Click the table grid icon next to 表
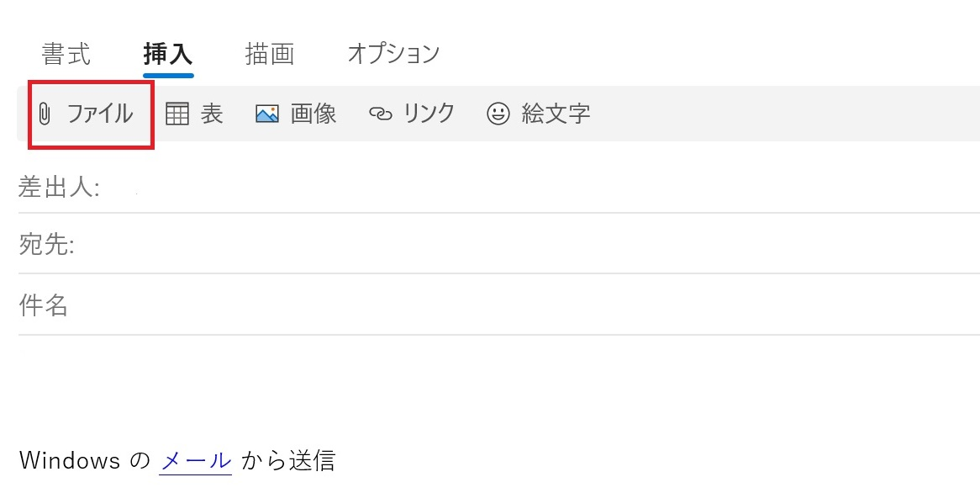Screen dimensions: 980x493 pos(177,114)
